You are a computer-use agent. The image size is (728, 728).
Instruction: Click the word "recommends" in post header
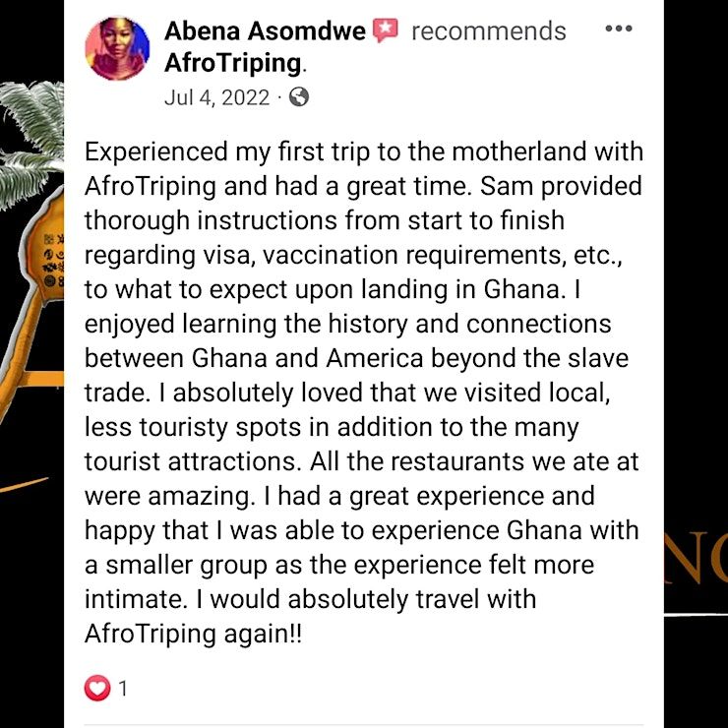[488, 31]
